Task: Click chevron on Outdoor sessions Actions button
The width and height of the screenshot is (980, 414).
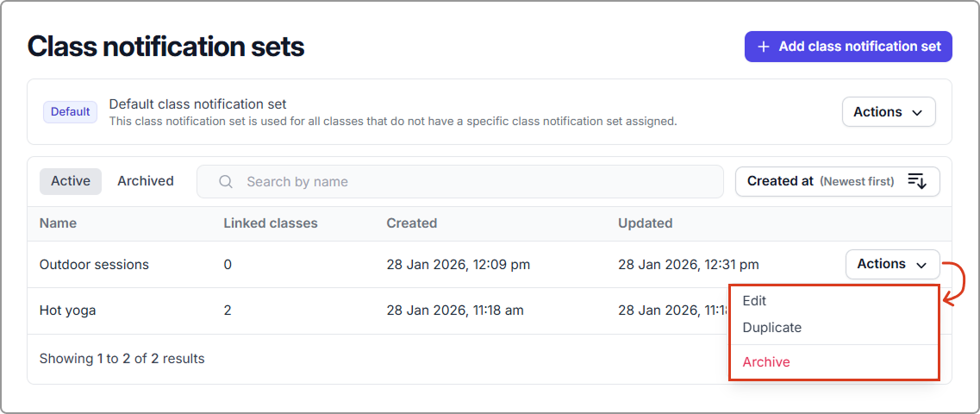Action: click(921, 265)
